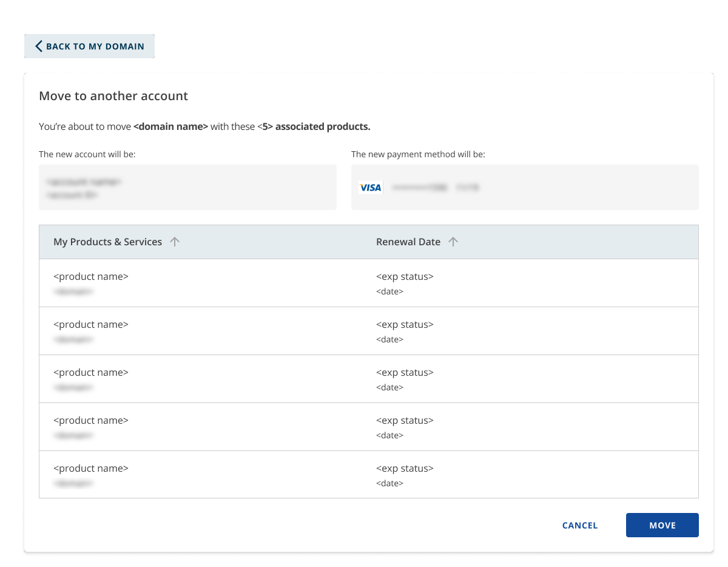Click the back chevron icon on the domain button
Screen dimensions: 728x567
tap(39, 46)
